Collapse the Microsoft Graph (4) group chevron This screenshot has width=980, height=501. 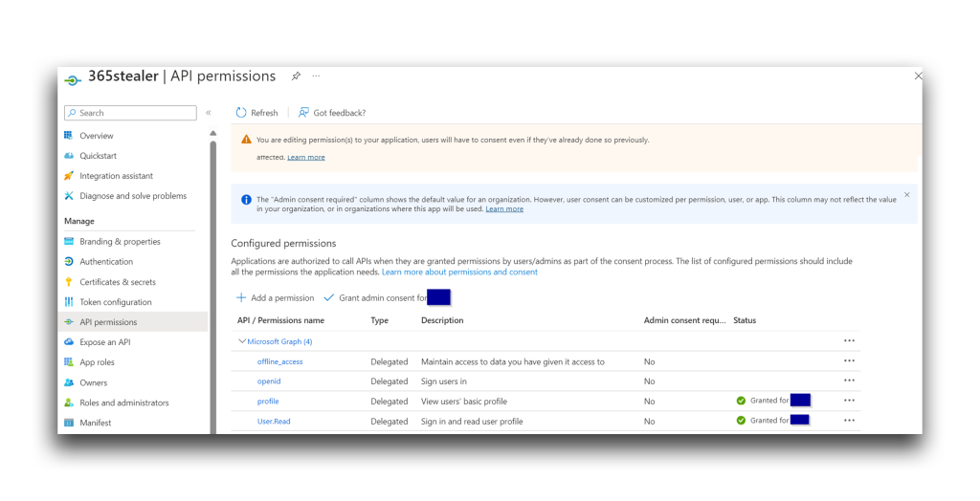point(242,341)
